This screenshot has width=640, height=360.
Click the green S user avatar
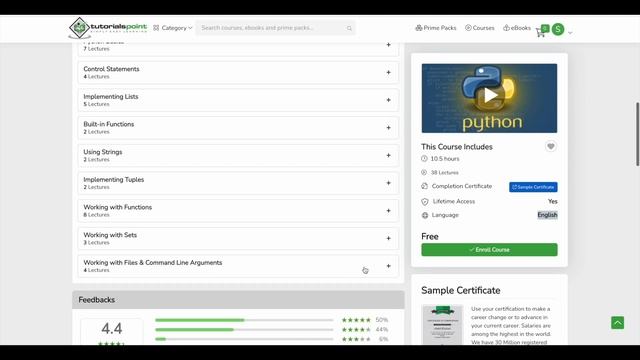click(x=558, y=29)
